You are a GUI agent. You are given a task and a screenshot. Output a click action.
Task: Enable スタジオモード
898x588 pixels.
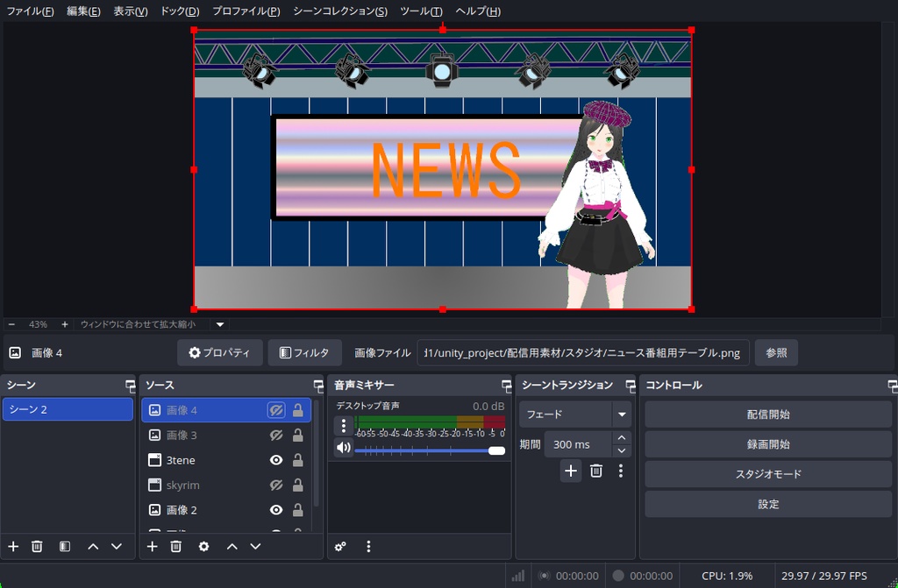point(767,474)
